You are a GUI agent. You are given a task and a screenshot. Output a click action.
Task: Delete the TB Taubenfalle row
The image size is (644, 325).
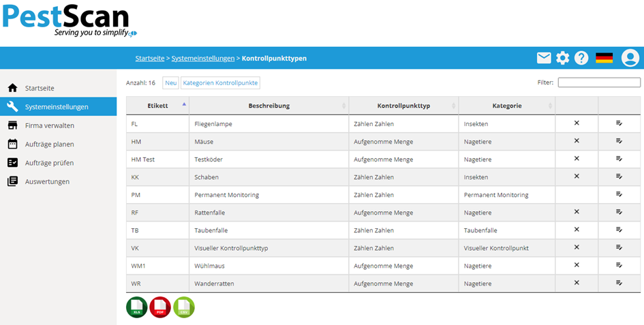coord(577,229)
